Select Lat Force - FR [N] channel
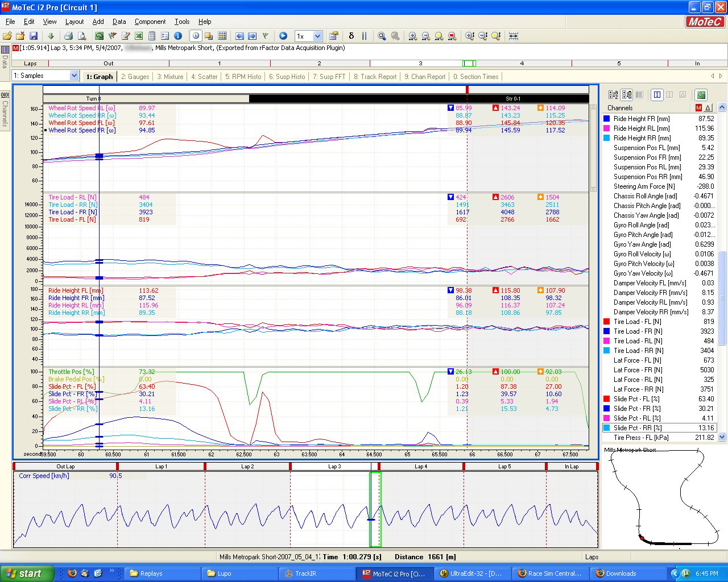Screen dimensions: 728x582 pyautogui.click(x=659, y=370)
